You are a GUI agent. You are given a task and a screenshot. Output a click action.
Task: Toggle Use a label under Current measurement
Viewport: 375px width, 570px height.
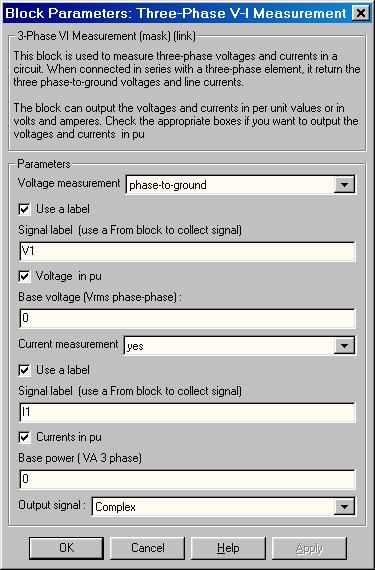click(x=24, y=370)
